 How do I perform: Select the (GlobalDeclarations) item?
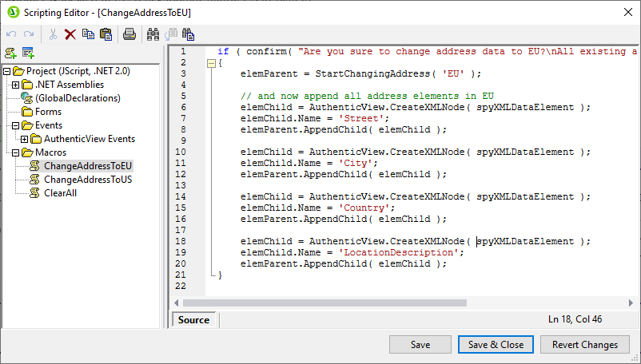(78, 98)
